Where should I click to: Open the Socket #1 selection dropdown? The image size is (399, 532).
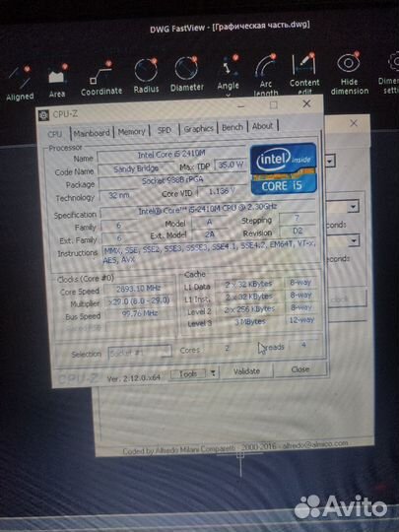[x=140, y=353]
